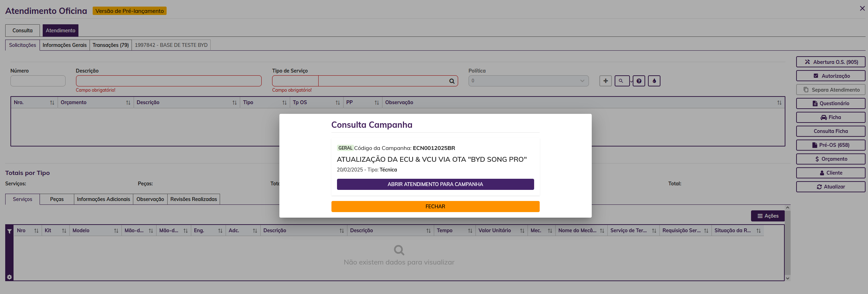Show the Informações Adicionais tab
This screenshot has width=868, height=294.
tap(103, 199)
